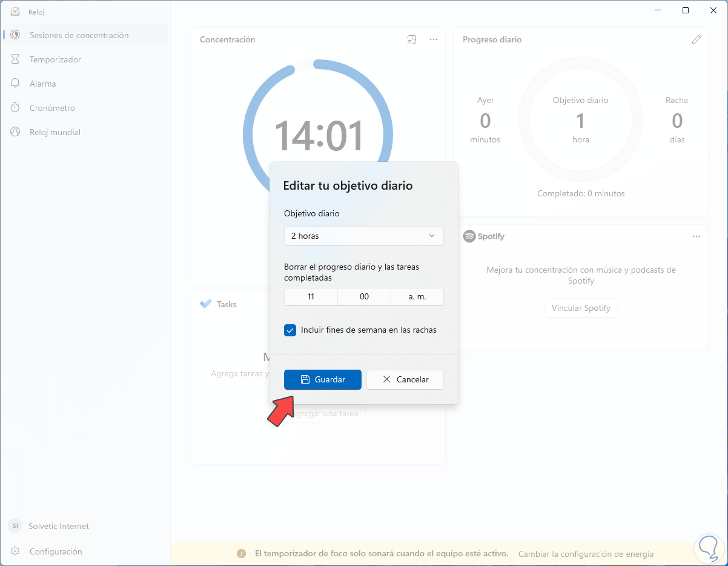Open Cambiar la configuración de energía link
Screen dimensions: 728x566
pos(586,554)
